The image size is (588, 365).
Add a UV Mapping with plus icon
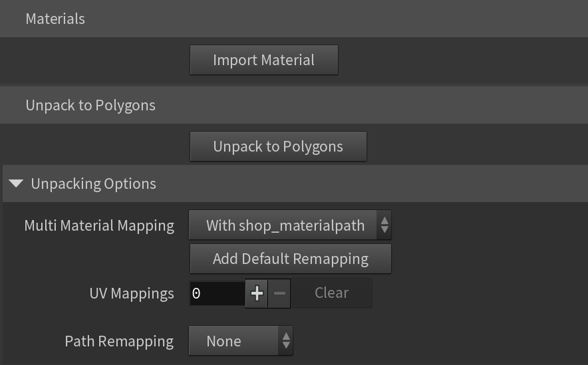click(257, 293)
